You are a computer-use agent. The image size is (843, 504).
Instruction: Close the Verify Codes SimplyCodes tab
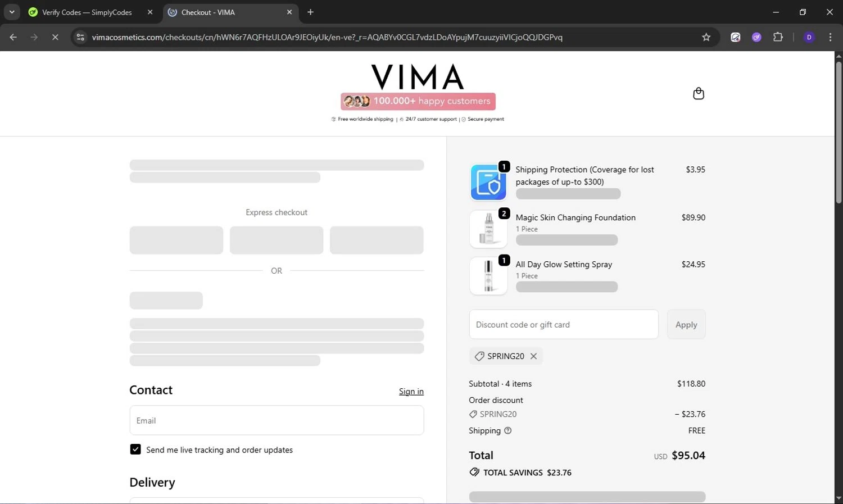tap(150, 12)
